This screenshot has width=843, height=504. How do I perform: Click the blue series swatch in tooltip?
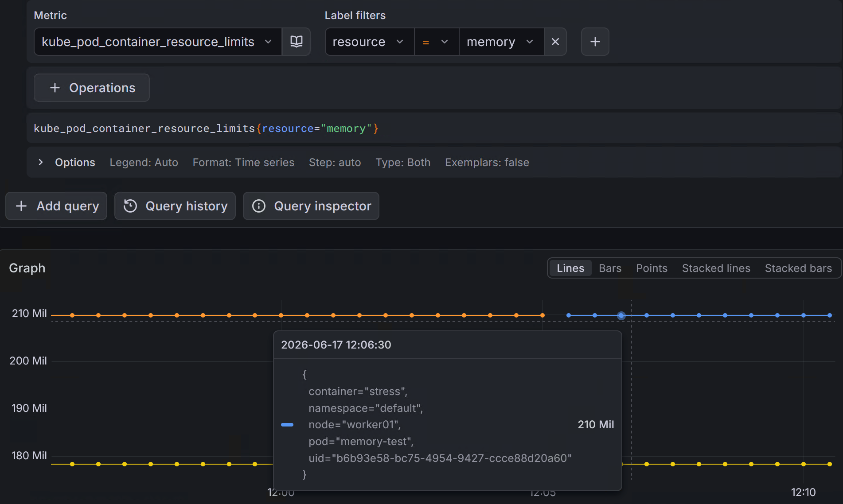287,425
